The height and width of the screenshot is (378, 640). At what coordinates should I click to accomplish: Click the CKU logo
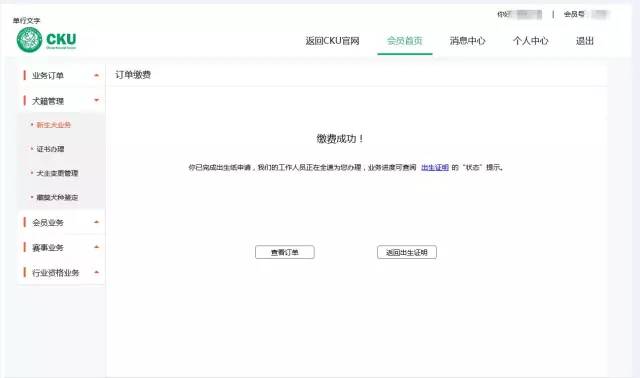[46, 40]
